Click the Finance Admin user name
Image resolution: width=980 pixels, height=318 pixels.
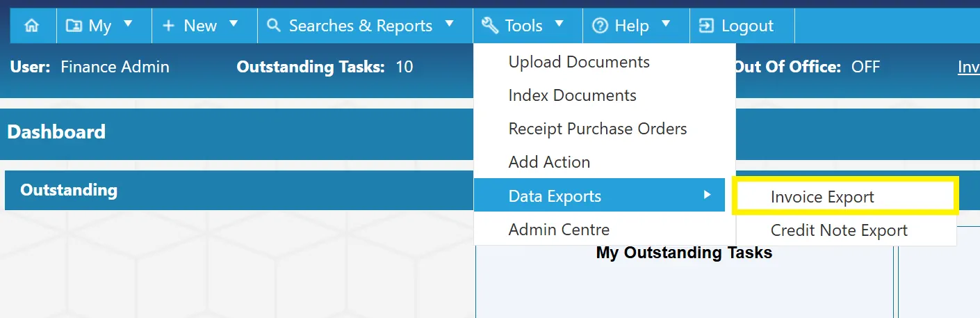pyautogui.click(x=115, y=67)
